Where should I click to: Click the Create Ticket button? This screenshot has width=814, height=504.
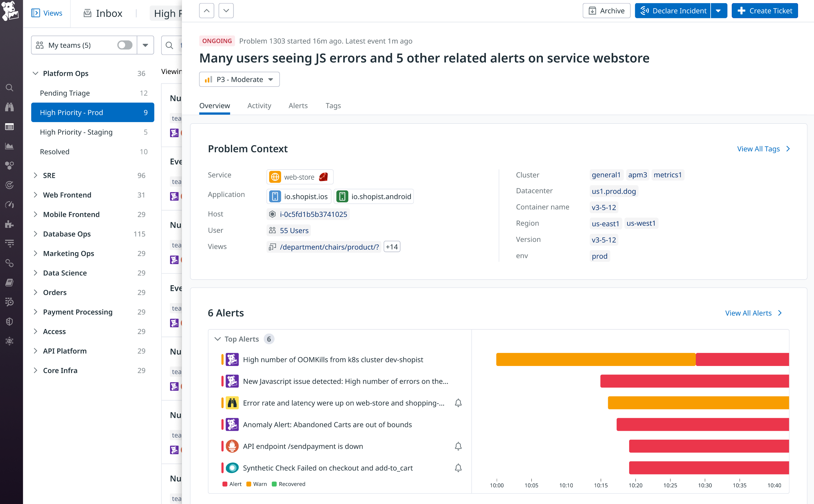pos(765,10)
